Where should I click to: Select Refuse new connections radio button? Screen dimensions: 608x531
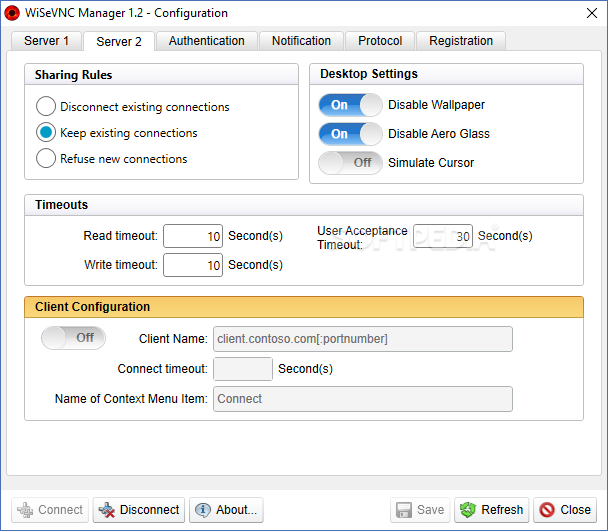pyautogui.click(x=46, y=158)
